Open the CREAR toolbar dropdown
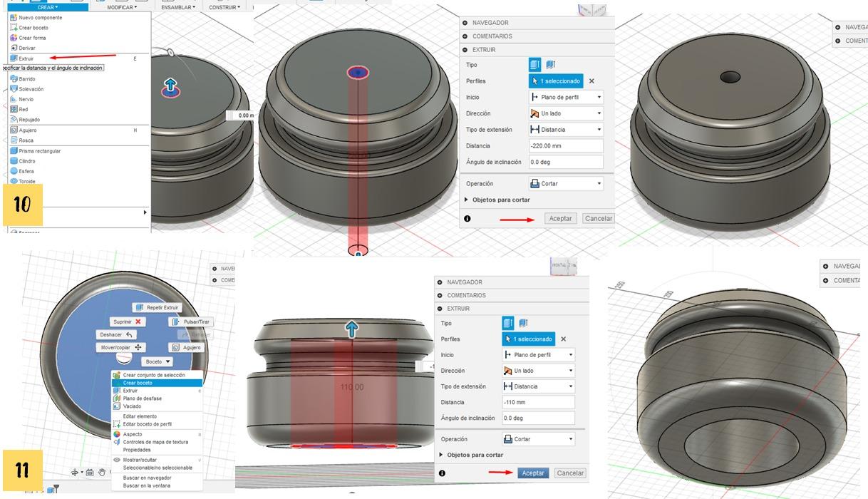 coord(48,7)
